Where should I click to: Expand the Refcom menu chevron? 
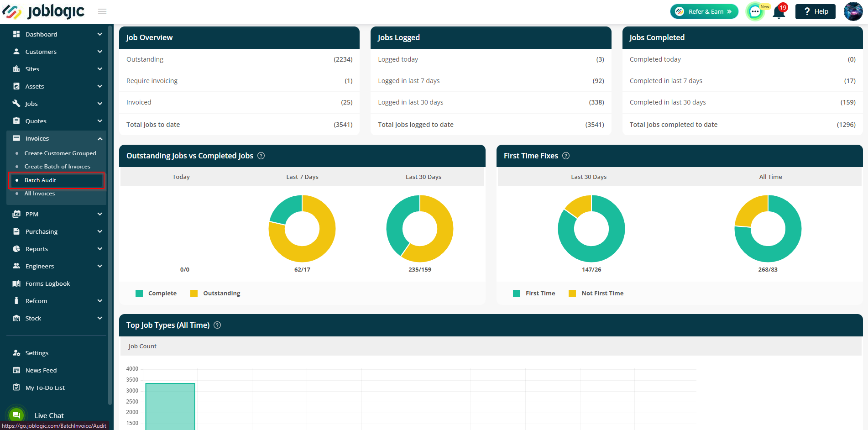coord(100,301)
